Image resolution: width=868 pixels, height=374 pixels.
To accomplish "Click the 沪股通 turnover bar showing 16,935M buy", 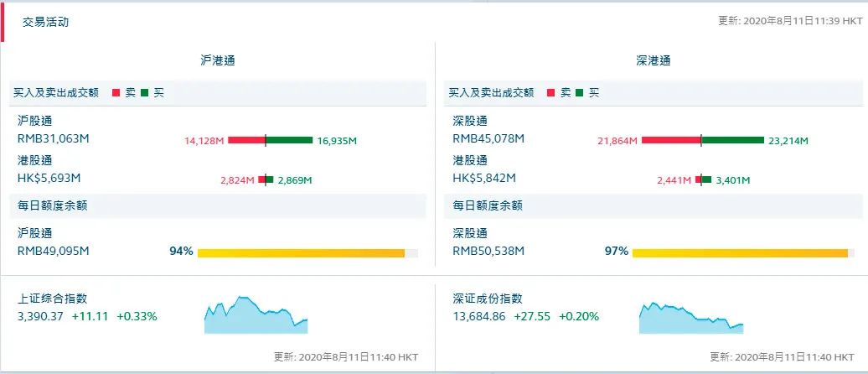I will point(289,140).
